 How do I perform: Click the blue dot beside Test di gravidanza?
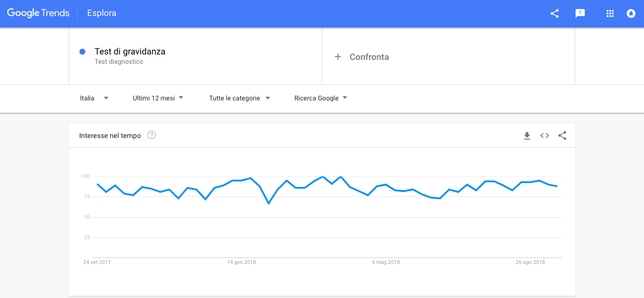[82, 52]
